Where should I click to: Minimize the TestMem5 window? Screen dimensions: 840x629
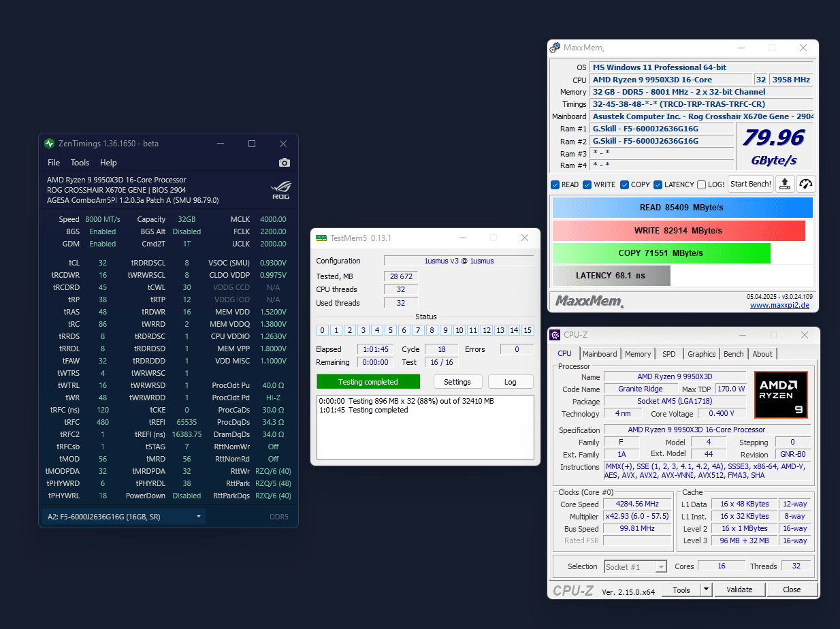pyautogui.click(x=462, y=238)
